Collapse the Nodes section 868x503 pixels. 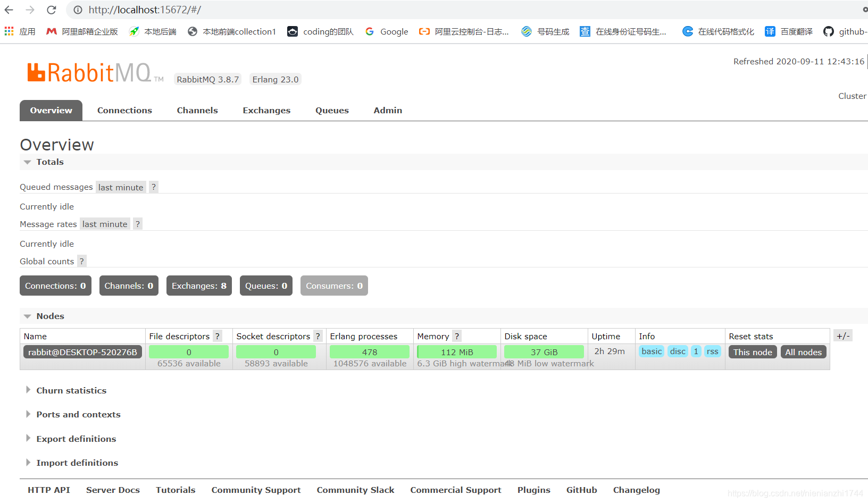[x=50, y=316]
